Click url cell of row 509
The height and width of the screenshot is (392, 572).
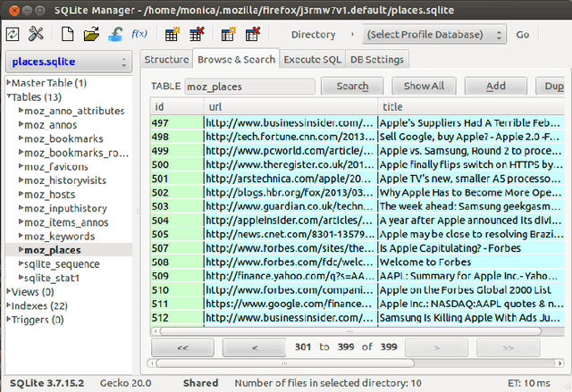coord(290,276)
